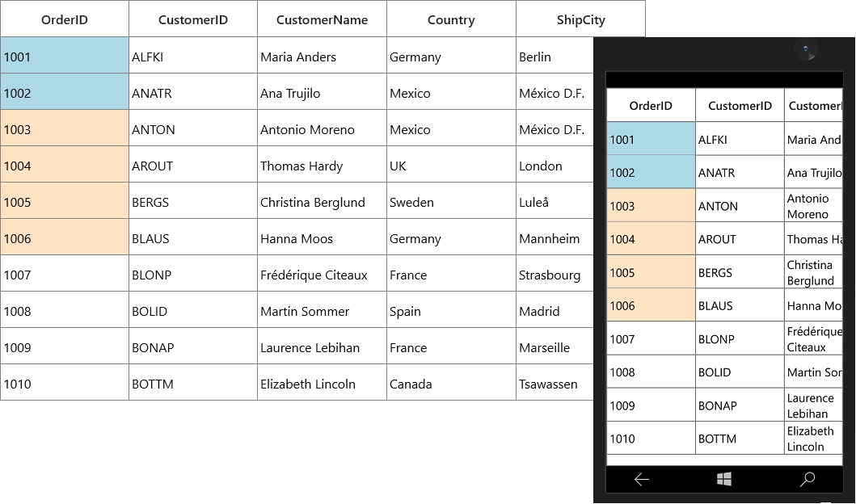Select desktop cell 1001
The width and height of the screenshot is (856, 504).
coord(65,56)
